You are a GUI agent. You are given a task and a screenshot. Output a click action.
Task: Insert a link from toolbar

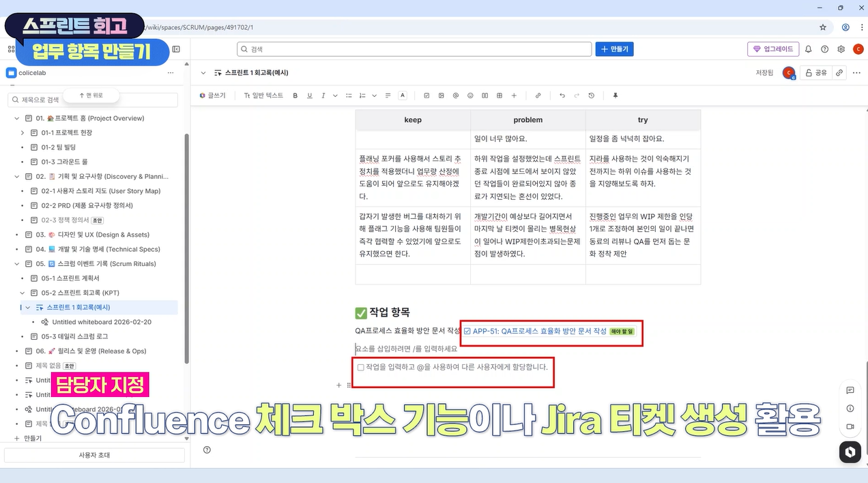[x=538, y=96]
